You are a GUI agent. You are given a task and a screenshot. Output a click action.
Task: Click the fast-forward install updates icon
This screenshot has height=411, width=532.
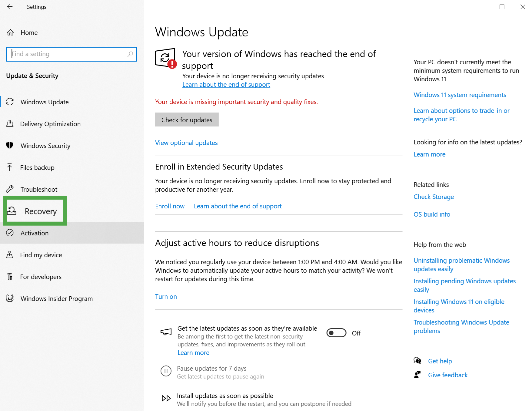166,398
